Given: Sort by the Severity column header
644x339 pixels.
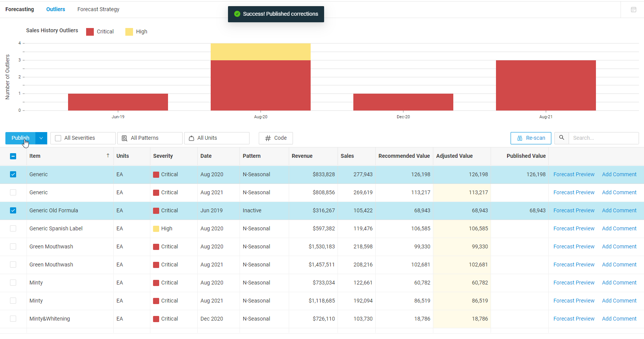Looking at the screenshot, I should [x=163, y=156].
